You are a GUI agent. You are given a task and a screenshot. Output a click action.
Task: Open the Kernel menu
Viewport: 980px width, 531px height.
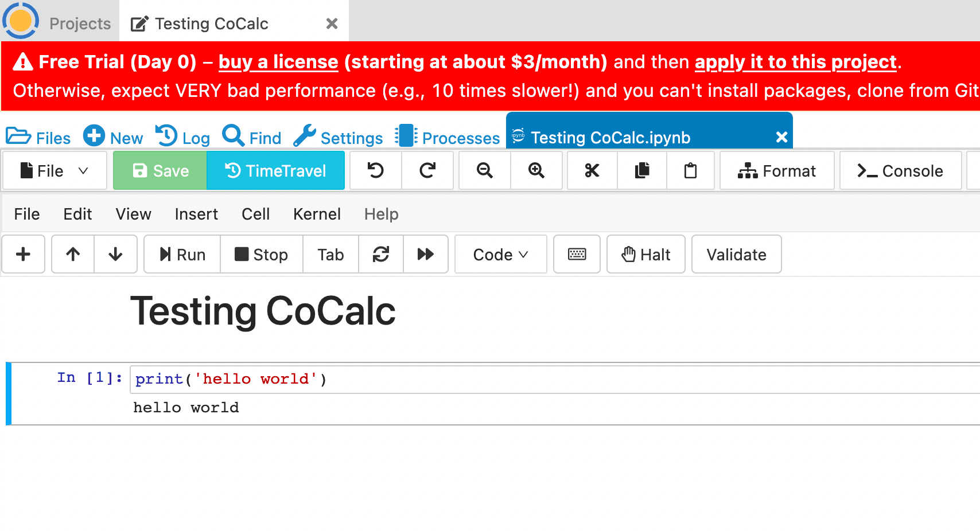(317, 214)
